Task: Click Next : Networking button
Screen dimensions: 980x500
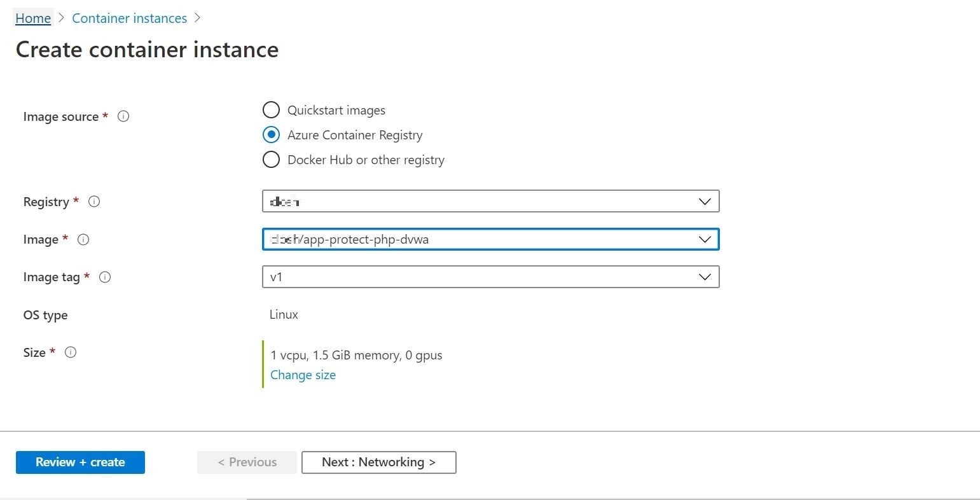Action: pyautogui.click(x=378, y=462)
